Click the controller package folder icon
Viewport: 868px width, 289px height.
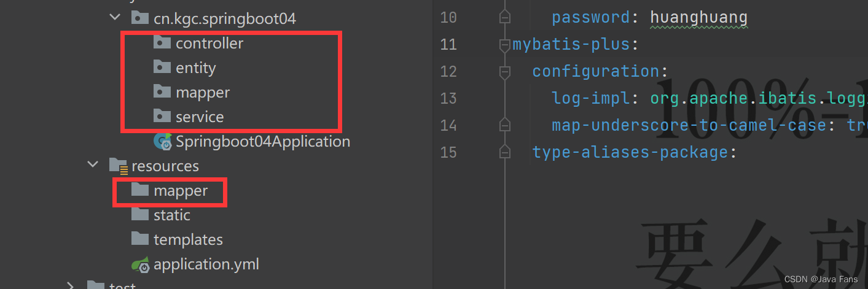pyautogui.click(x=162, y=43)
